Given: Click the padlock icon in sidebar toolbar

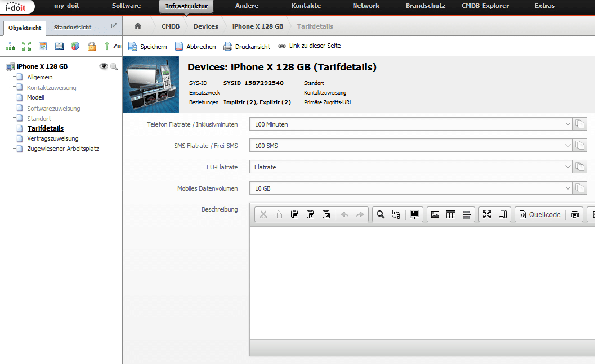Looking at the screenshot, I should pos(92,46).
